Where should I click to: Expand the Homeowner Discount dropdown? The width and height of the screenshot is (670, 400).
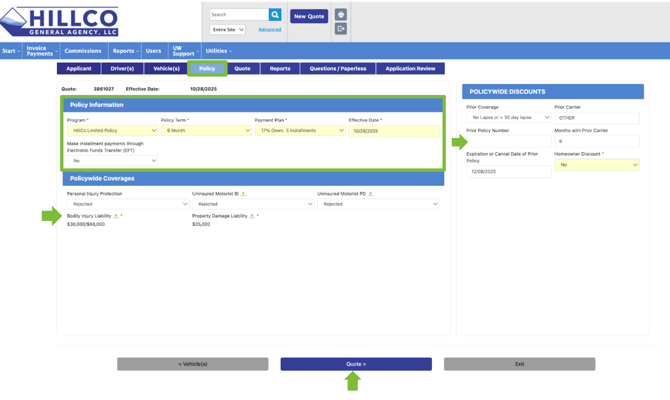click(x=596, y=165)
